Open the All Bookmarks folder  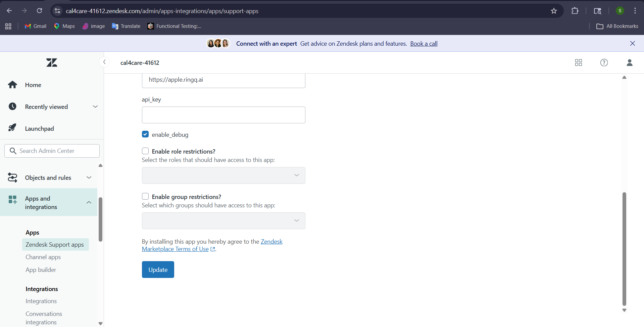(x=617, y=26)
